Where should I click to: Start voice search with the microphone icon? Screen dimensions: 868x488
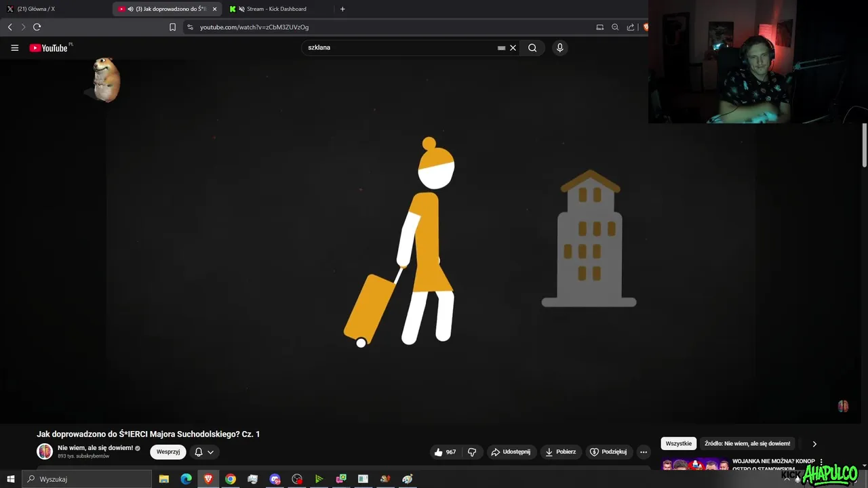coord(559,47)
